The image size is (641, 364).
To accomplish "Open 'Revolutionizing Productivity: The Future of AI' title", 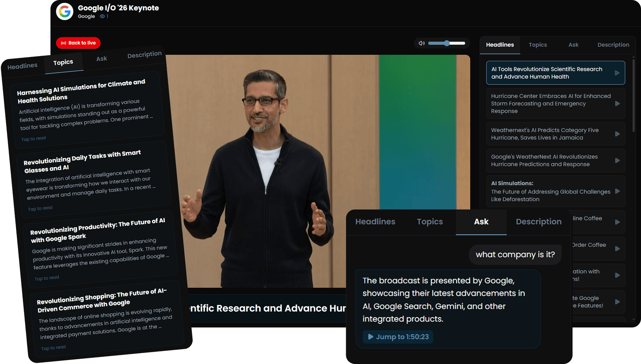I will point(98,230).
